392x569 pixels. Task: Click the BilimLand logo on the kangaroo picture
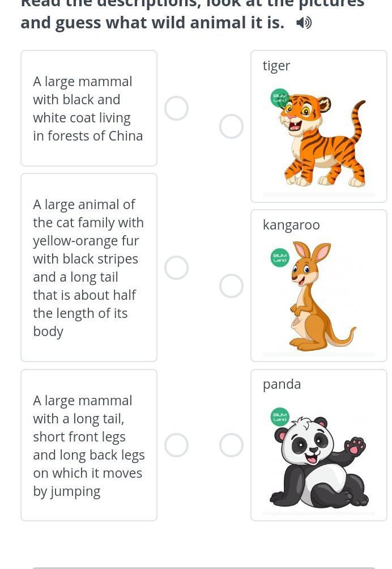pos(280,257)
